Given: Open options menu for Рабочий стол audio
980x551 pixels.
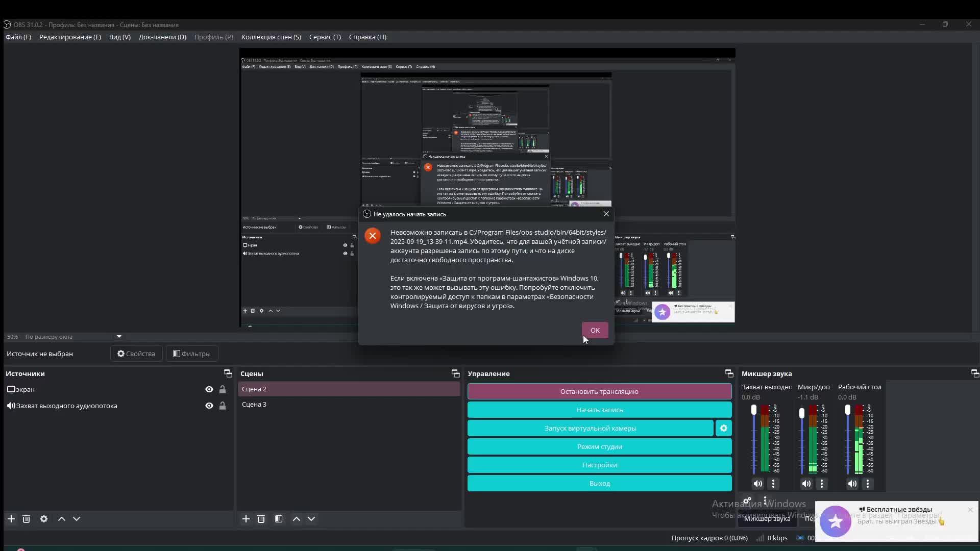Looking at the screenshot, I should 868,484.
